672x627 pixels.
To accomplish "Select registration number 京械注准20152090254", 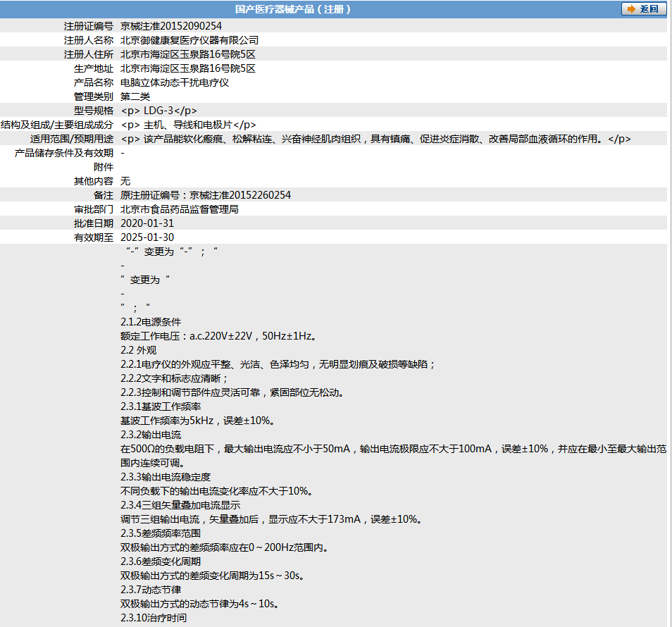I will [171, 26].
